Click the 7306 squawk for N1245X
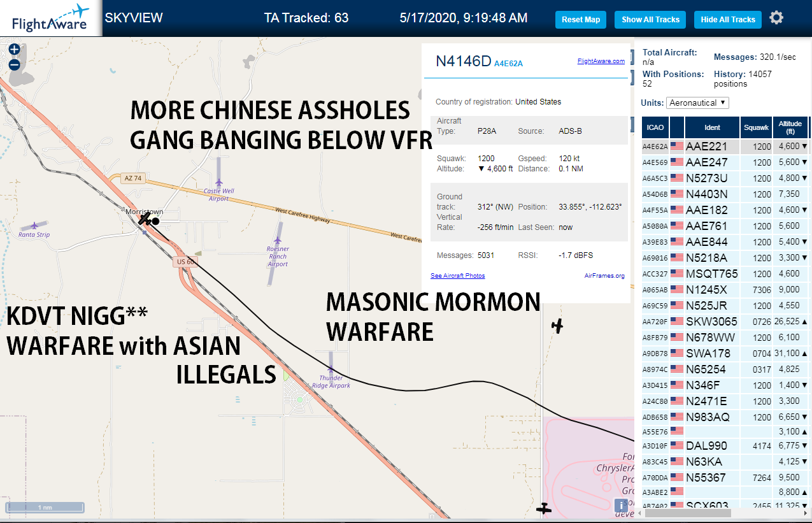Screen dimensions: 812x523 coord(762,290)
